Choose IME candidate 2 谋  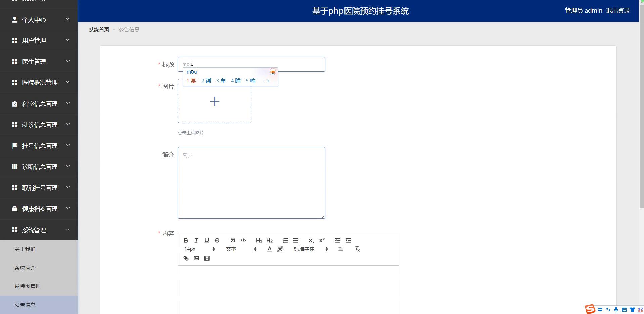coord(206,81)
